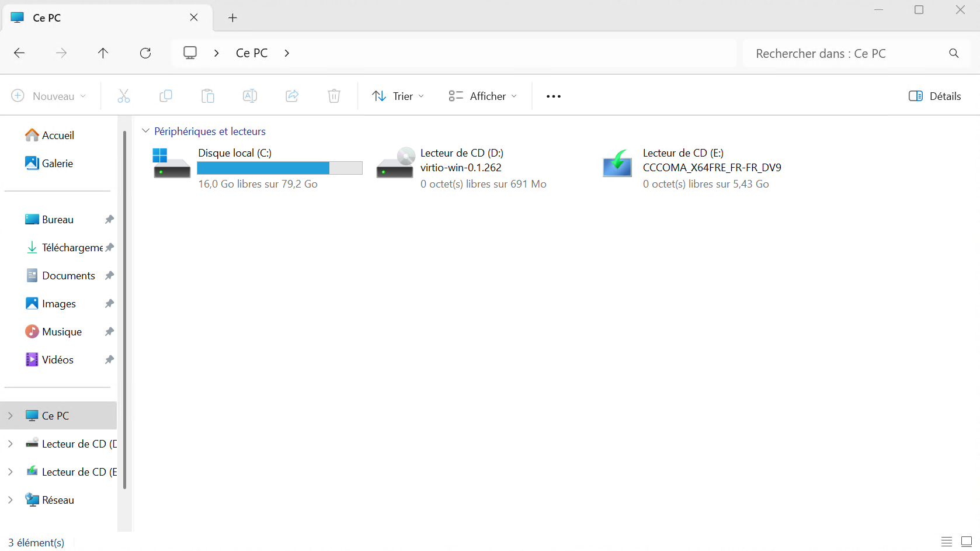The image size is (980, 551).
Task: Expand the Réseau tree node
Action: [11, 500]
